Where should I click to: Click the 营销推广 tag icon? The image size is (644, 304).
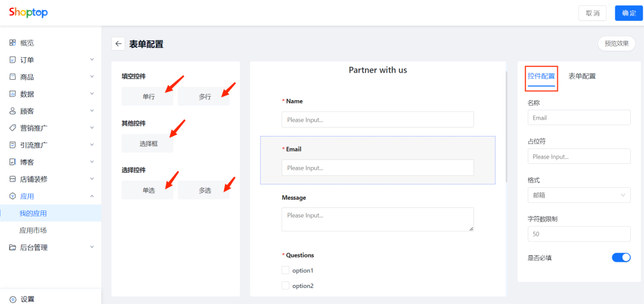(13, 128)
